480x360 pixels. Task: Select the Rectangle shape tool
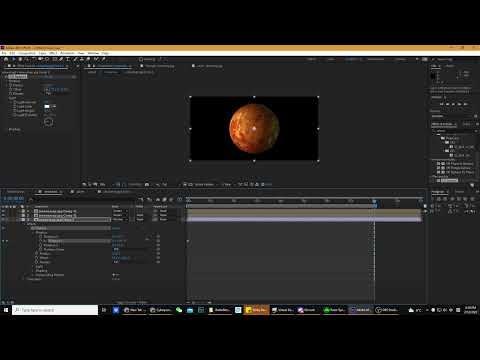coord(55,59)
